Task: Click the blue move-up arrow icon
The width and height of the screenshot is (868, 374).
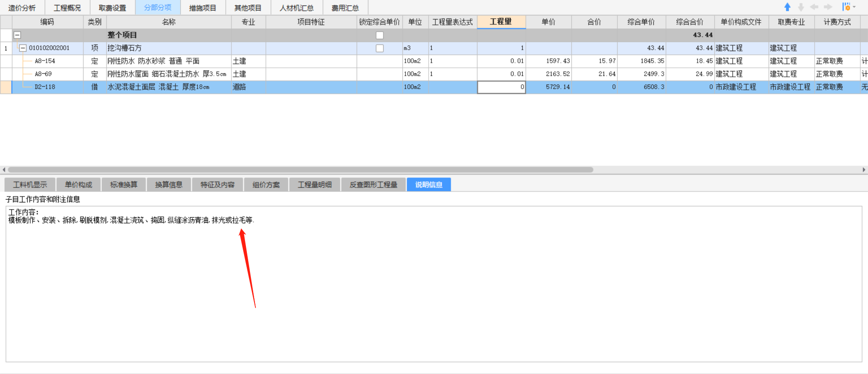Action: (787, 7)
